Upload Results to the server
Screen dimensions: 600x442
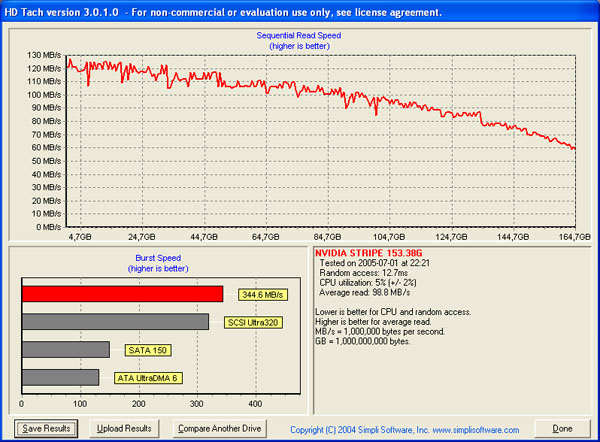[124, 428]
